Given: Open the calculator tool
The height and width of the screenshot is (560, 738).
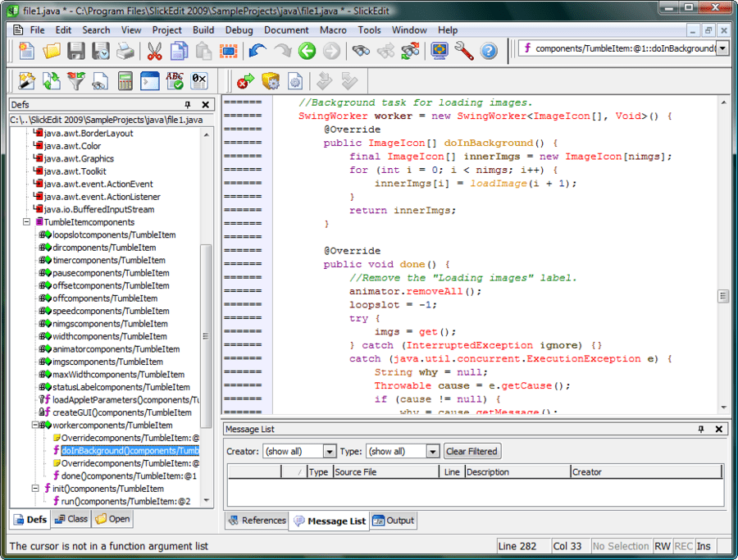Looking at the screenshot, I should coord(125,81).
